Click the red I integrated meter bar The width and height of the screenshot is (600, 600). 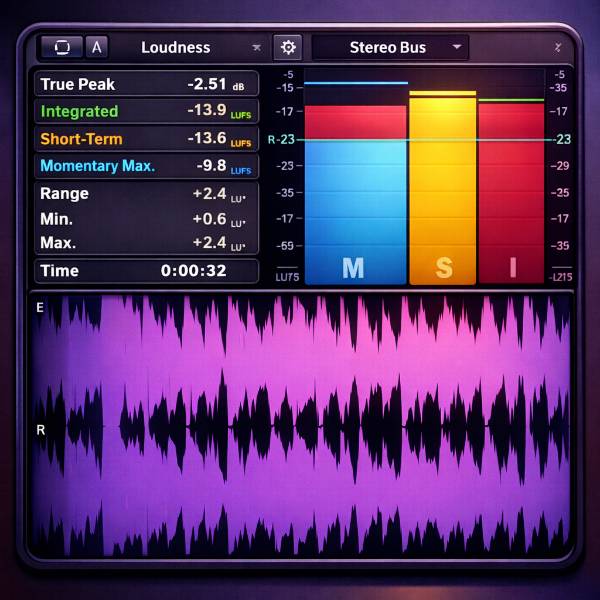click(511, 193)
